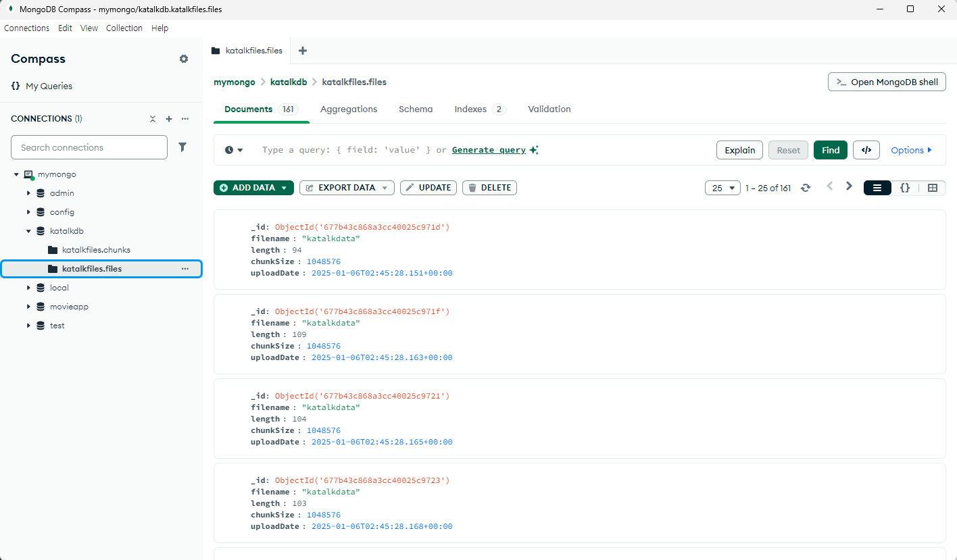Click Generate query link

tap(489, 150)
